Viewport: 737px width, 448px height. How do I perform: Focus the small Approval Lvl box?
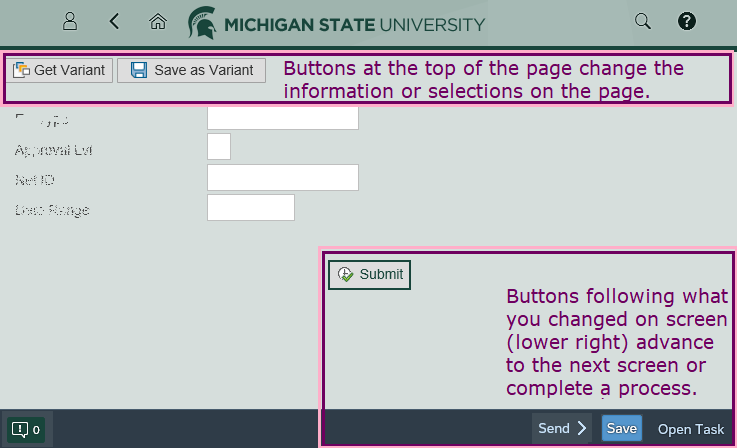tap(218, 147)
